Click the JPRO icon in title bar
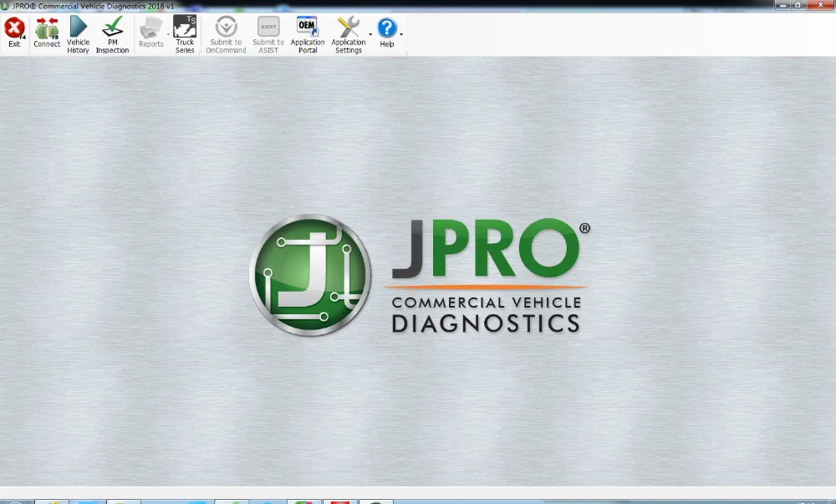This screenshot has width=836, height=504. pyautogui.click(x=5, y=6)
